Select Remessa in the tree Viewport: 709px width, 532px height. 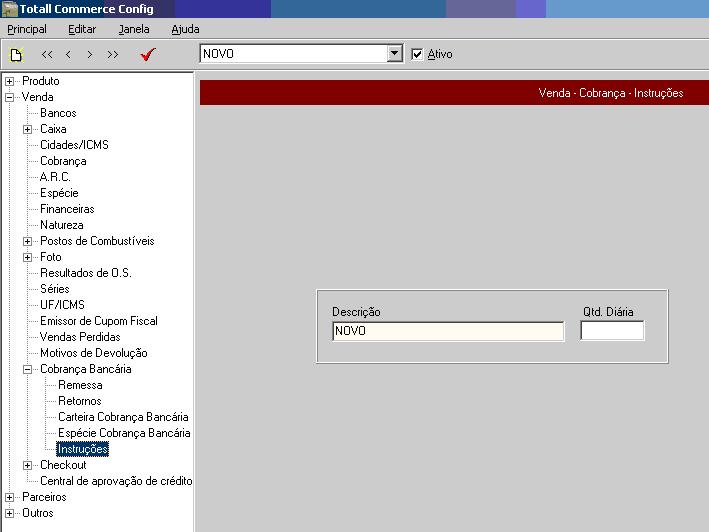[x=80, y=385]
